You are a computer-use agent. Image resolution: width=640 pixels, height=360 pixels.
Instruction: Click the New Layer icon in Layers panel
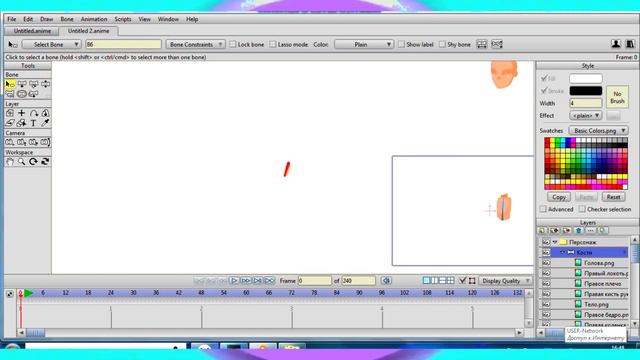point(542,231)
